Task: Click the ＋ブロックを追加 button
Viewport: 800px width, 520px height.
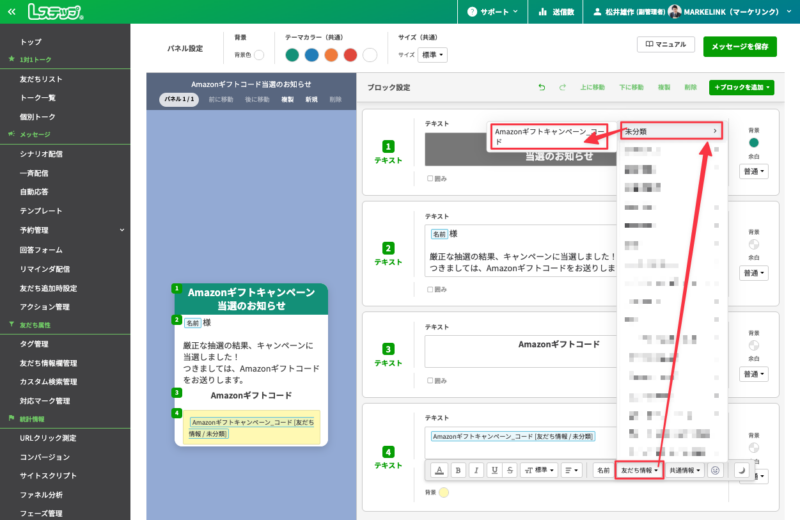Action: click(742, 88)
